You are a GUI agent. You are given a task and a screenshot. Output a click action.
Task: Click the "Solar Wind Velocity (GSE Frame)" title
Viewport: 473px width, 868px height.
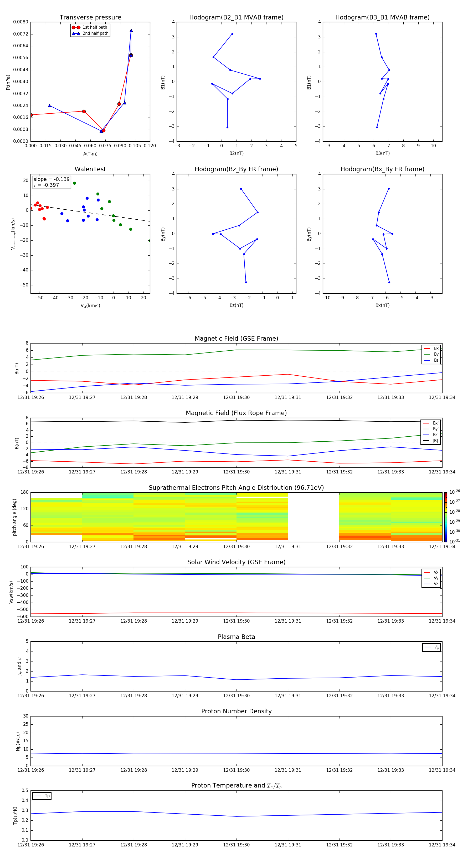[236, 562]
